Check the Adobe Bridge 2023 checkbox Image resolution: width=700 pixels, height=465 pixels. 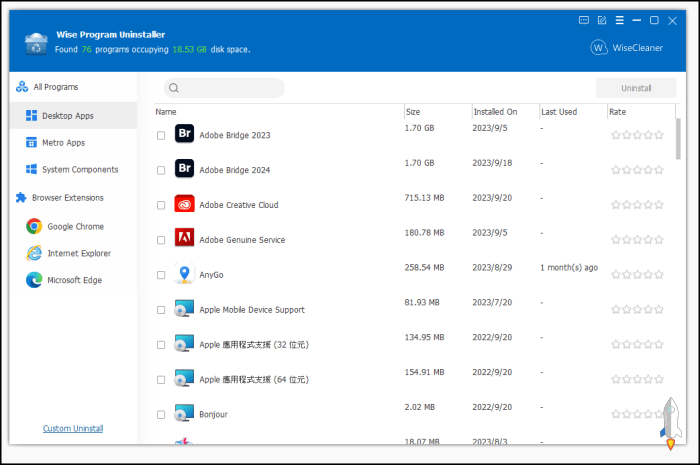(161, 136)
